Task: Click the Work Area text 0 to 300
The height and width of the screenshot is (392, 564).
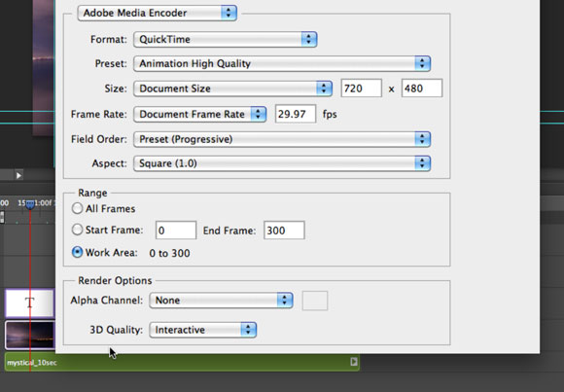Action: (x=169, y=254)
